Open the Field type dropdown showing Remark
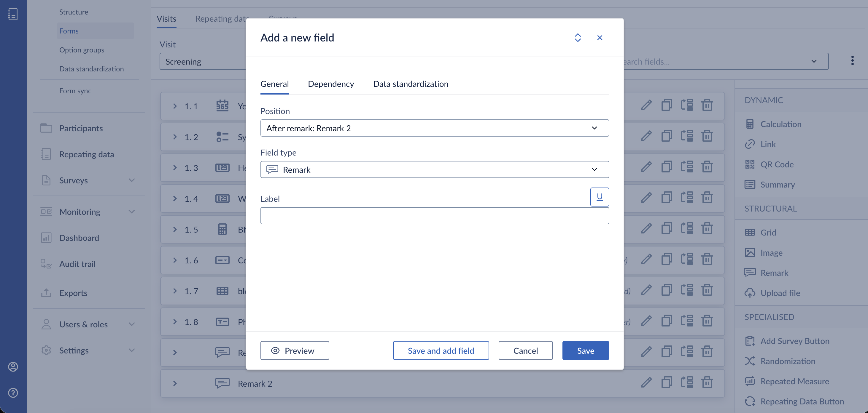 point(434,170)
